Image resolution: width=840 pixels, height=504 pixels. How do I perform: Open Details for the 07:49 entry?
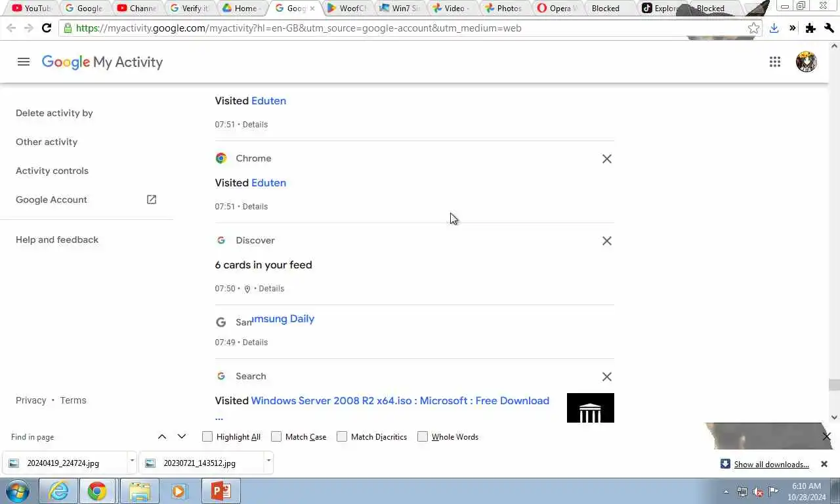[x=255, y=343]
